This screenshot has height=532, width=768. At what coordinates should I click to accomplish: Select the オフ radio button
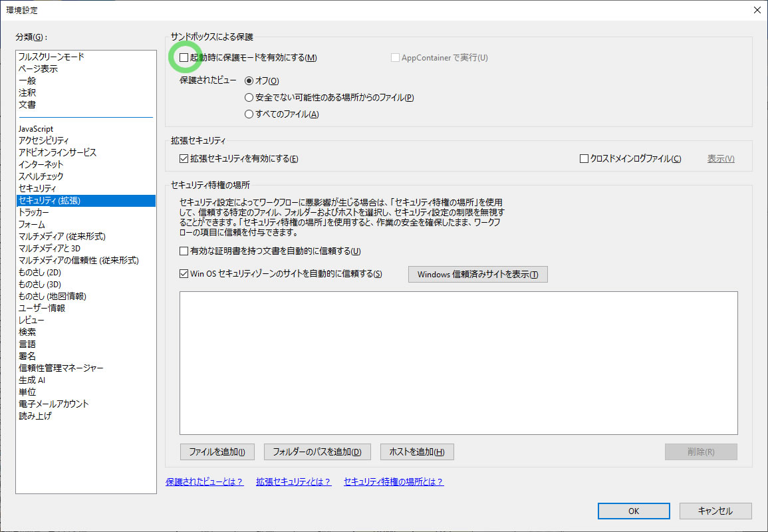click(x=249, y=81)
